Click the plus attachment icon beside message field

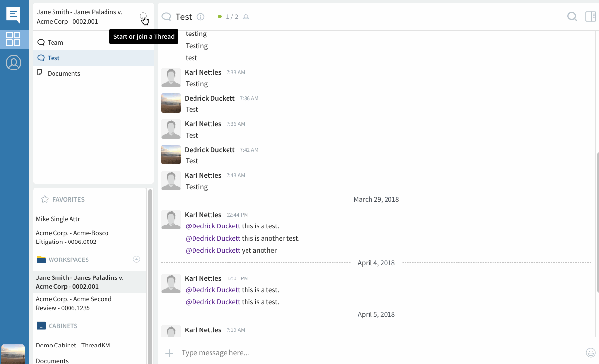click(x=169, y=353)
